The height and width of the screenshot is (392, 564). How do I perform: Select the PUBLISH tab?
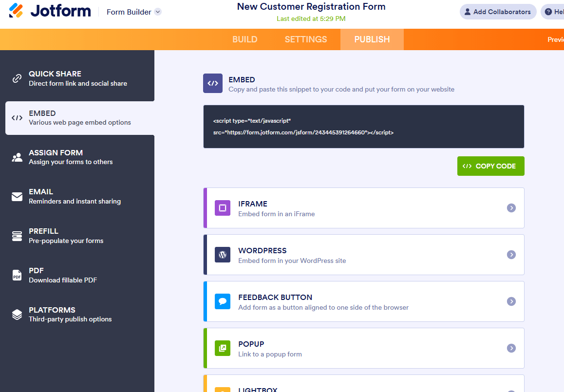pos(372,39)
